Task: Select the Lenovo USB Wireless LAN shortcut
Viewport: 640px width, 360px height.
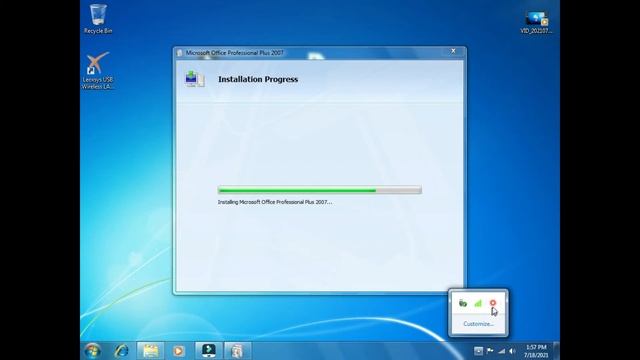Action: pos(98,70)
